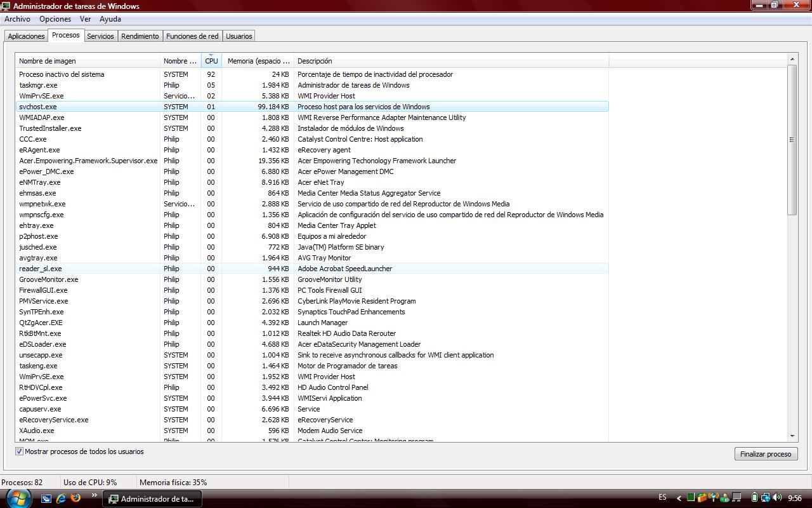Select the avgtray.exe process
The width and height of the screenshot is (812, 508).
[x=311, y=258]
